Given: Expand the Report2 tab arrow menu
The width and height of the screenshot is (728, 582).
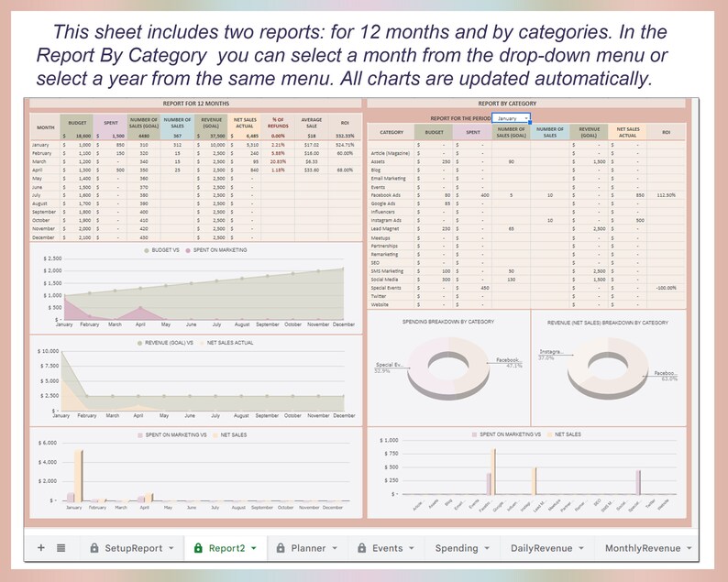Looking at the screenshot, I should pyautogui.click(x=254, y=548).
